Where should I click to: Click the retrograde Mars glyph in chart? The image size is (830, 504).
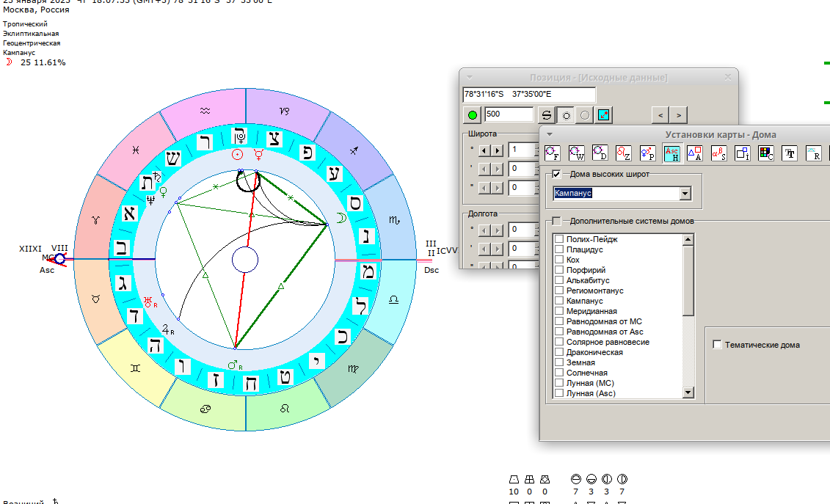pos(235,365)
